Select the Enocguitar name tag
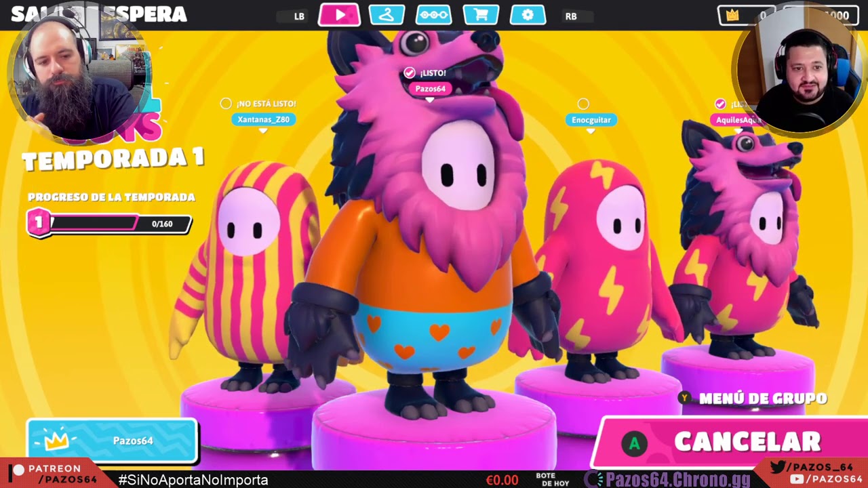The image size is (868, 488). coord(591,120)
